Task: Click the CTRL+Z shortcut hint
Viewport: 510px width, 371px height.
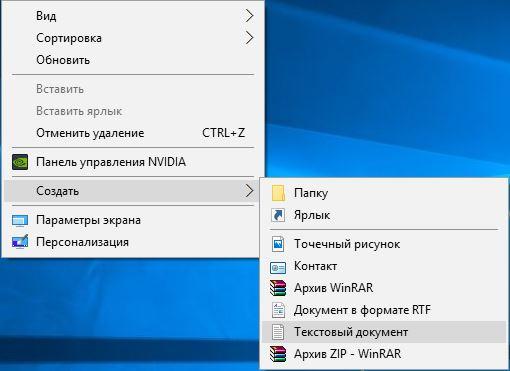Action: [223, 133]
